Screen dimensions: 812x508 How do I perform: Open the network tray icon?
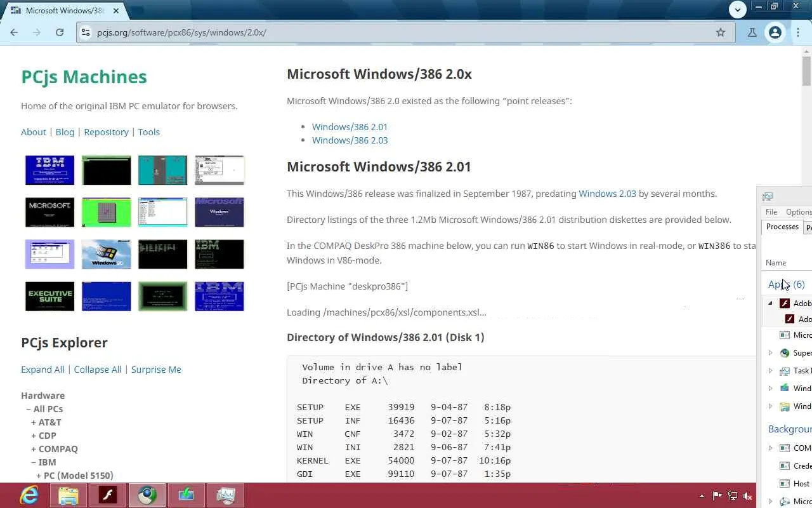tap(733, 496)
